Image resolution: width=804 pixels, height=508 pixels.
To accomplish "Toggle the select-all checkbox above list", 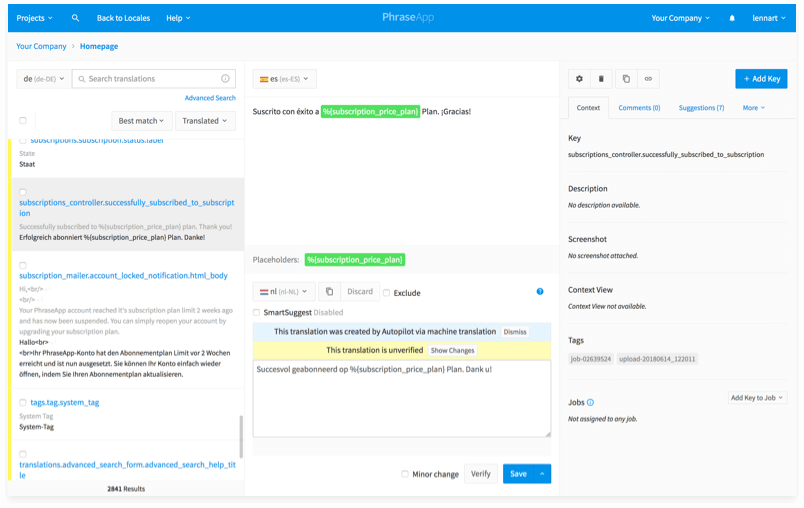I will click(23, 120).
